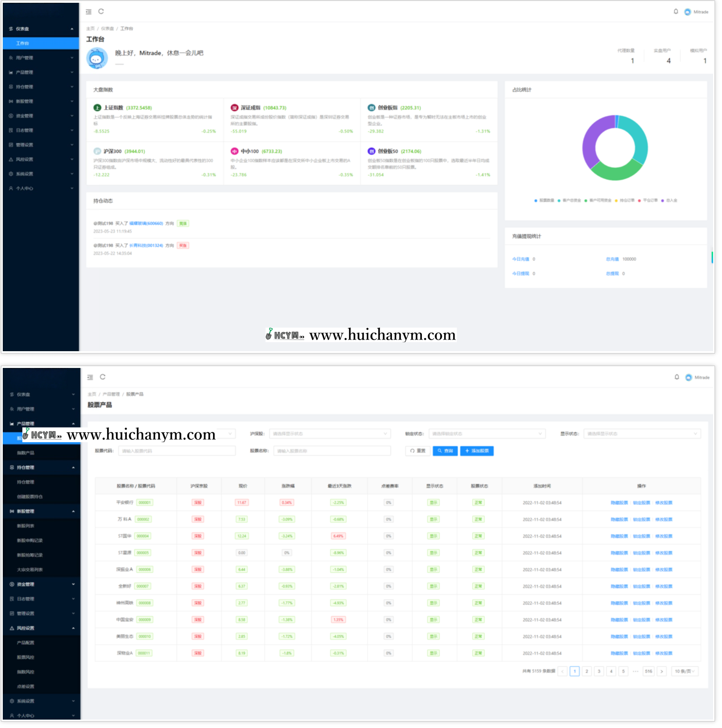Open the 福耀玻璃(600660) stock link

tap(146, 223)
